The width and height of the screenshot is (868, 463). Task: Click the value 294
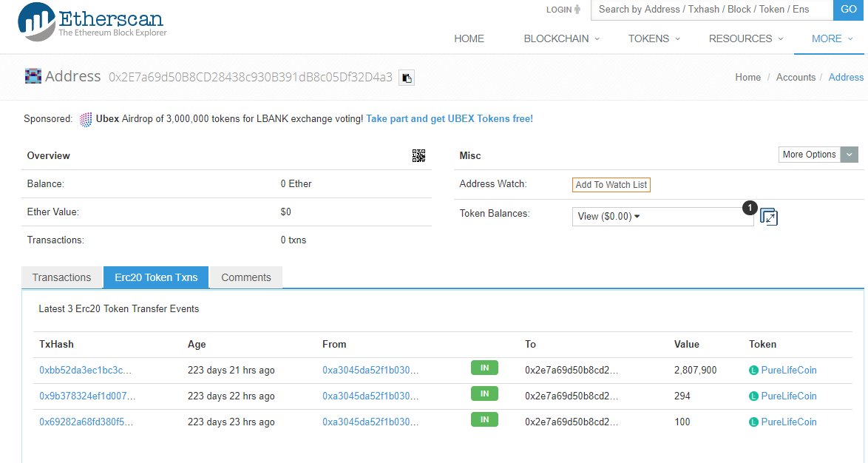[682, 396]
